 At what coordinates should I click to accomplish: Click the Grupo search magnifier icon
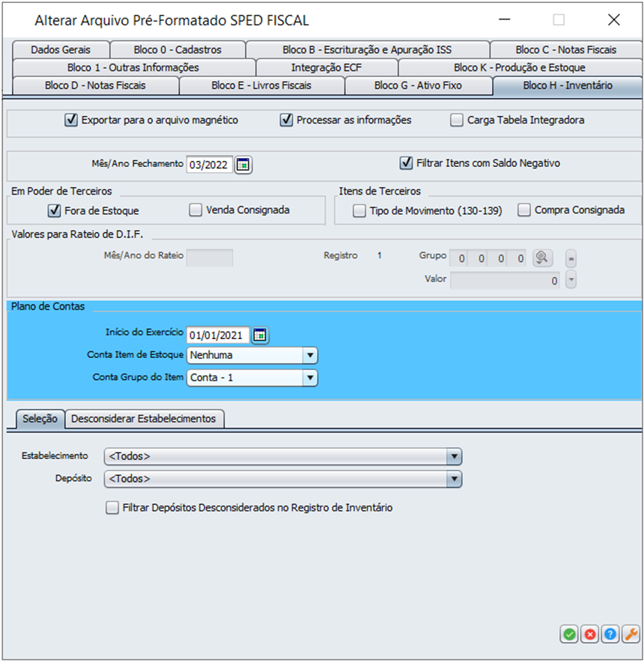[x=542, y=258]
